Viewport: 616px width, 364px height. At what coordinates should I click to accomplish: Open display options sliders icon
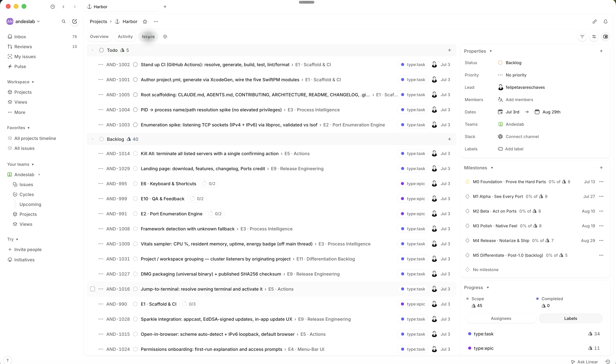tap(594, 37)
